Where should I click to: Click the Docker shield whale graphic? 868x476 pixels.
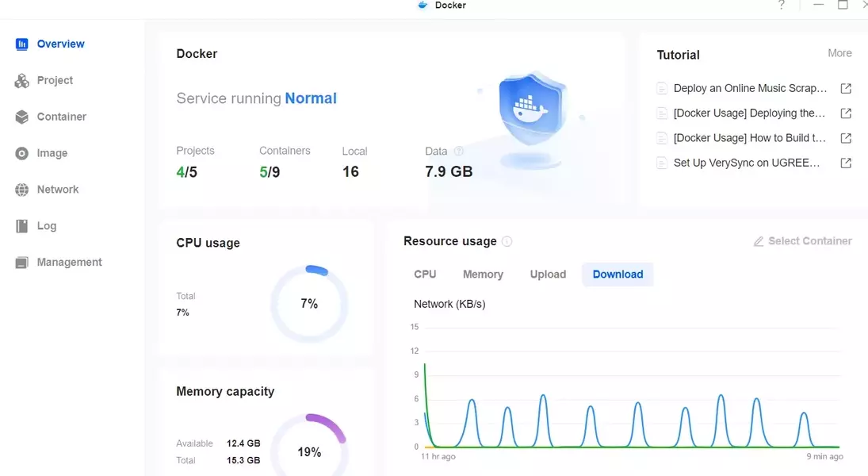[532, 109]
